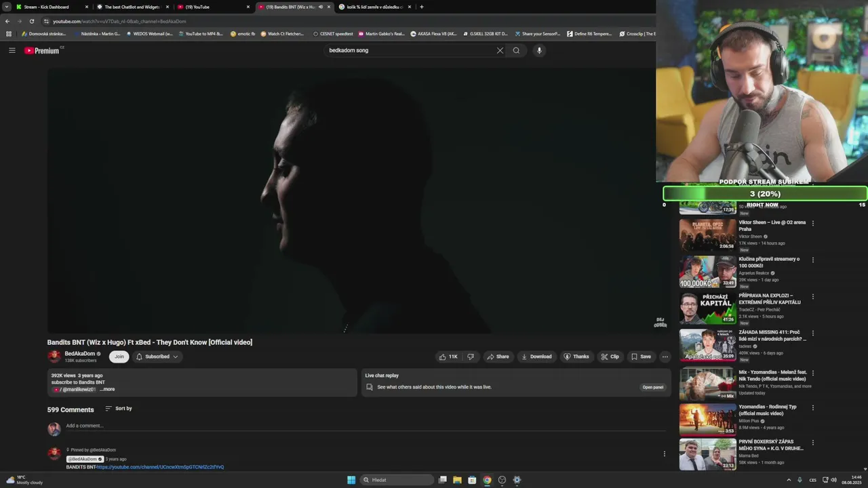Clear the search box with the X
Viewport: 868px width, 488px height.
(x=500, y=50)
